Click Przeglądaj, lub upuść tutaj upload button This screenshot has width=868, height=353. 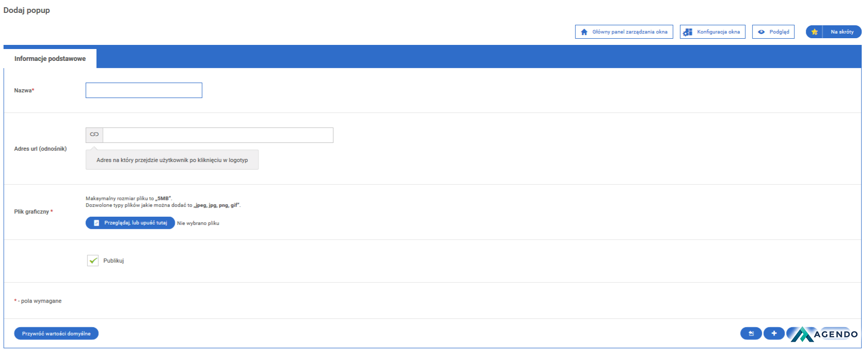130,223
